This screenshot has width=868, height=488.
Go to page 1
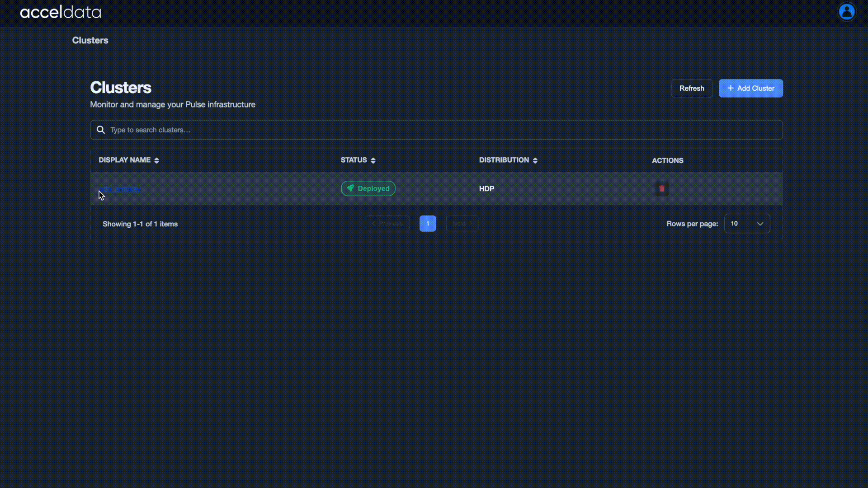coord(427,224)
